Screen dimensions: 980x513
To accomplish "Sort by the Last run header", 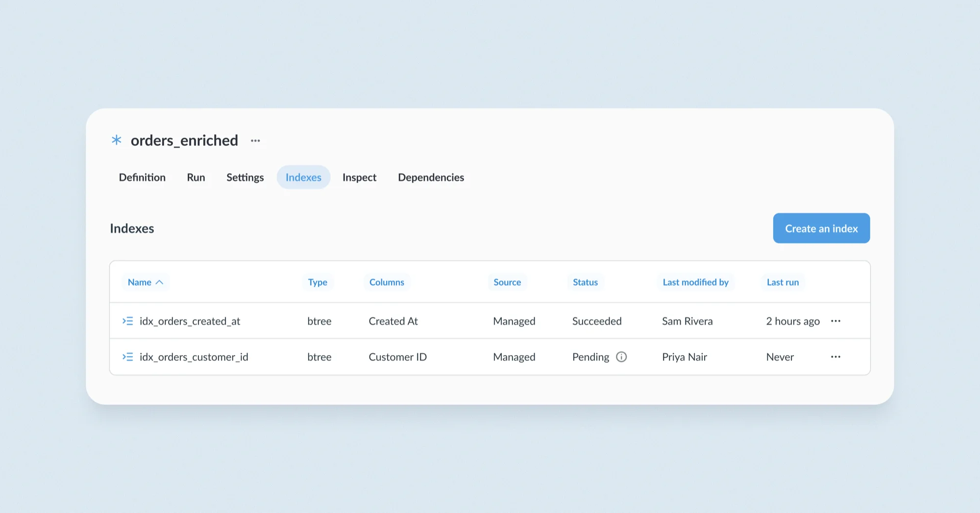I will click(783, 282).
